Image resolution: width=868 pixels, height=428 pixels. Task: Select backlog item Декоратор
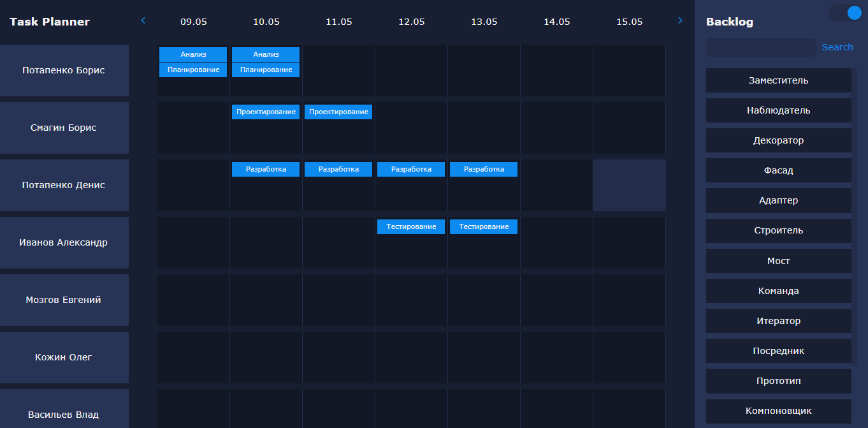779,140
